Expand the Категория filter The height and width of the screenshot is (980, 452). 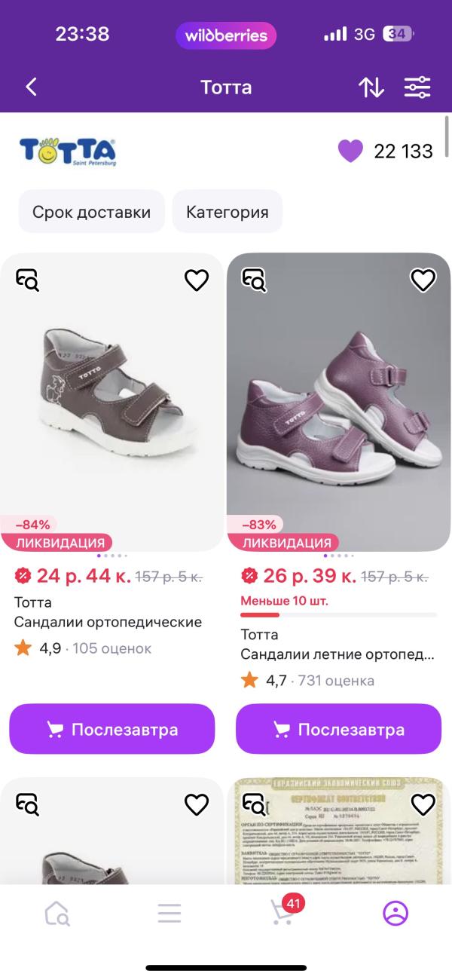tap(227, 212)
